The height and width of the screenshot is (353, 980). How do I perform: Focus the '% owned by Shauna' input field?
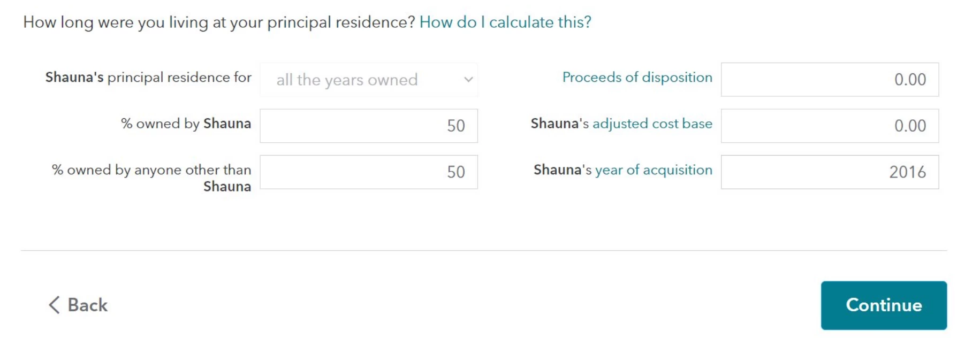tap(368, 126)
